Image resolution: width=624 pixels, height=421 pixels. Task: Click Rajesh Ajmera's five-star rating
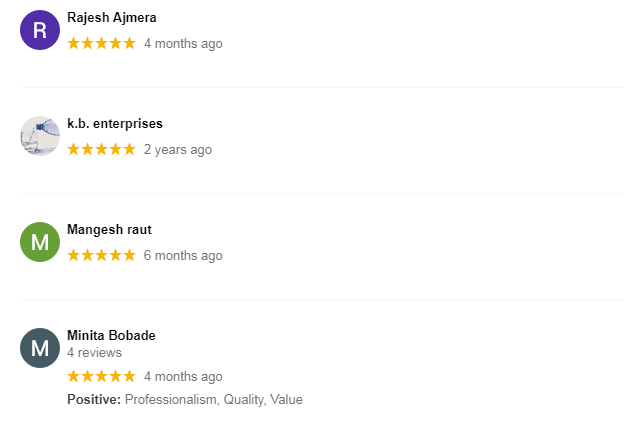tap(101, 43)
